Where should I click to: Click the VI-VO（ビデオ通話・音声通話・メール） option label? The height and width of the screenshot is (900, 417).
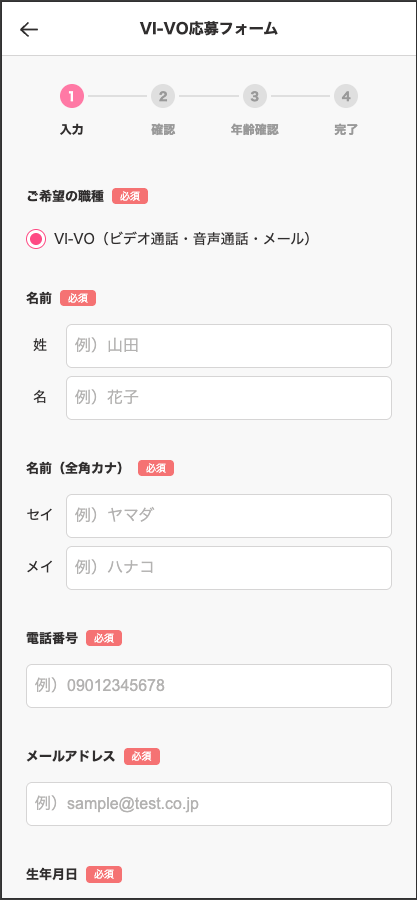coord(182,239)
